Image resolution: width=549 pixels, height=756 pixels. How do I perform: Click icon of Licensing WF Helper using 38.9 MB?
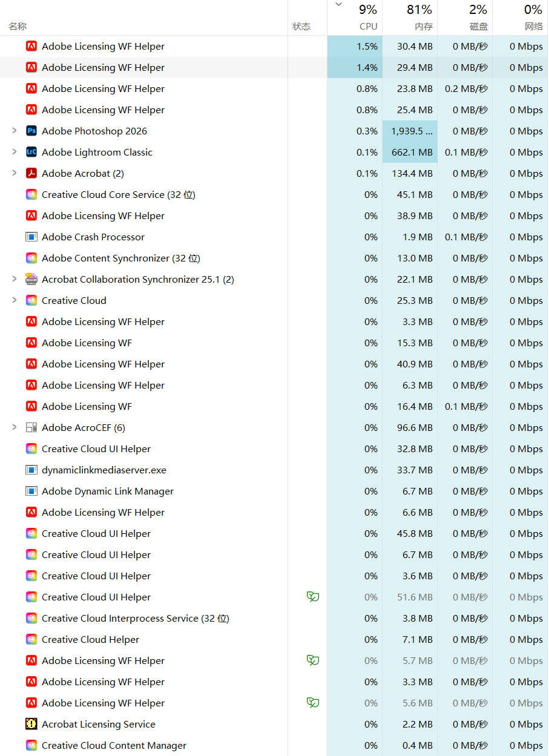pos(31,215)
